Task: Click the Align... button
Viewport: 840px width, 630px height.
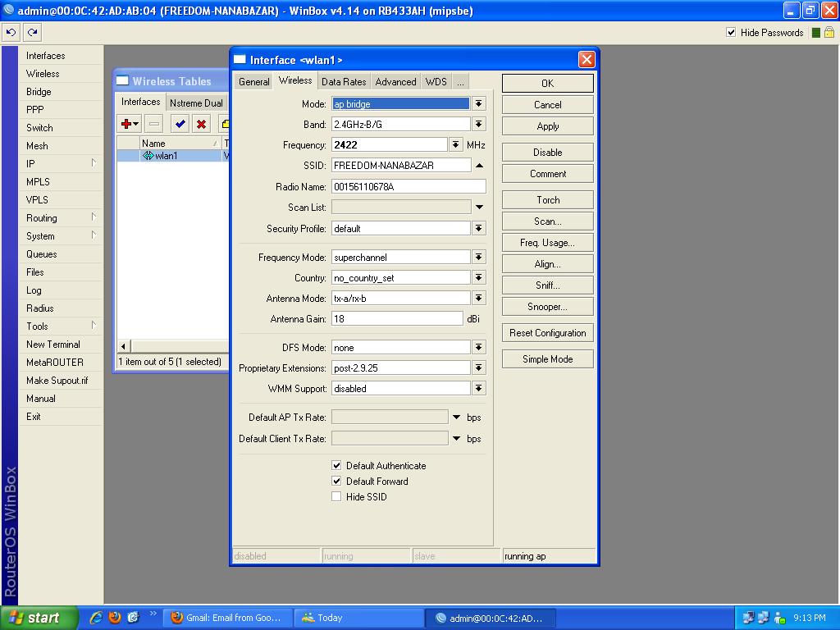Action: [547, 264]
